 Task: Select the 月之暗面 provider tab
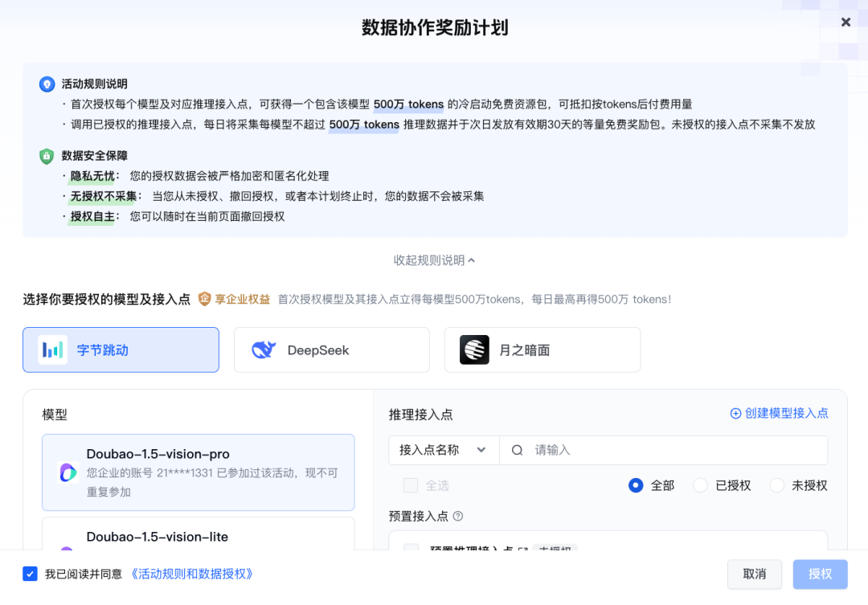[542, 350]
